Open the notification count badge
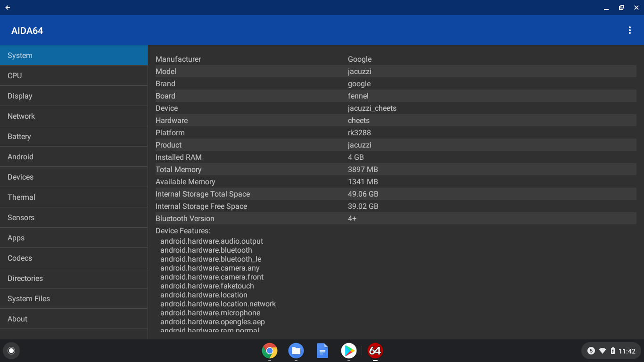This screenshot has height=362, width=644. [x=591, y=351]
